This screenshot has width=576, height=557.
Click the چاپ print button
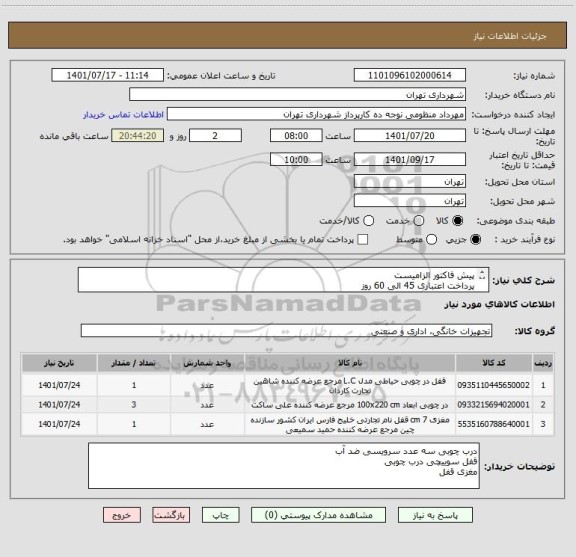tap(221, 515)
